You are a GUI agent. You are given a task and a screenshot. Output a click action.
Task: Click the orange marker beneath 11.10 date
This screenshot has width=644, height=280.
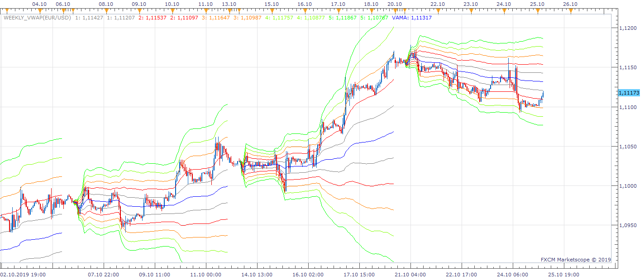coord(205,10)
